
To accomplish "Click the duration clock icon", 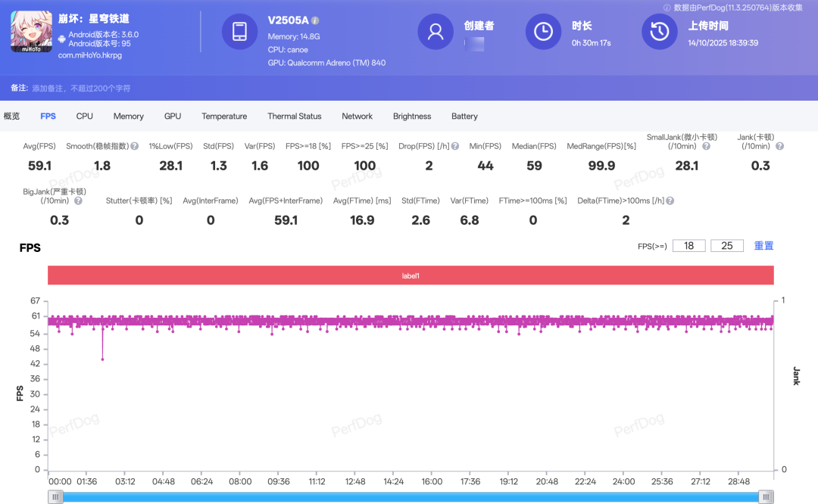I will [543, 32].
